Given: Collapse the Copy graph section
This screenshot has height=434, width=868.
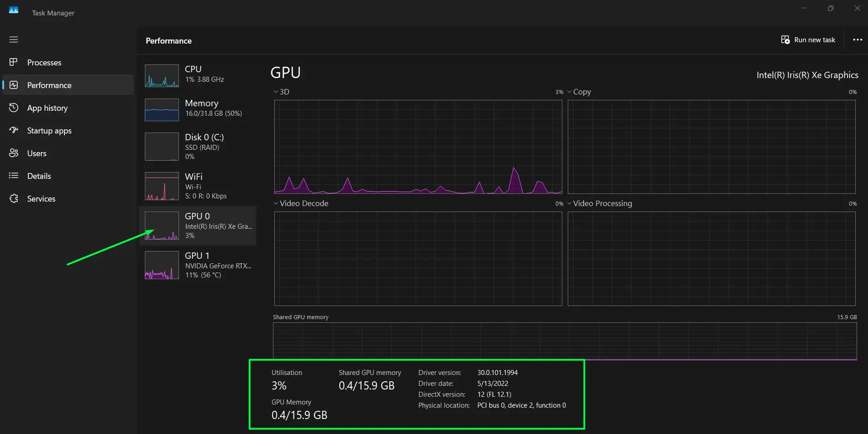Looking at the screenshot, I should pos(570,91).
